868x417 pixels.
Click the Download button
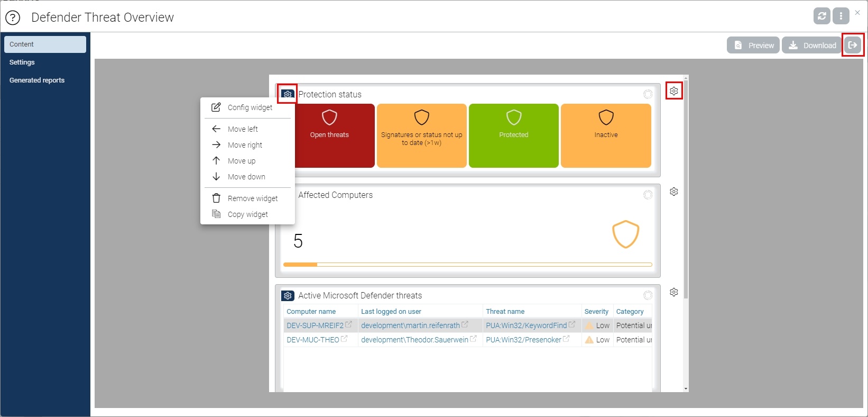[x=812, y=45]
